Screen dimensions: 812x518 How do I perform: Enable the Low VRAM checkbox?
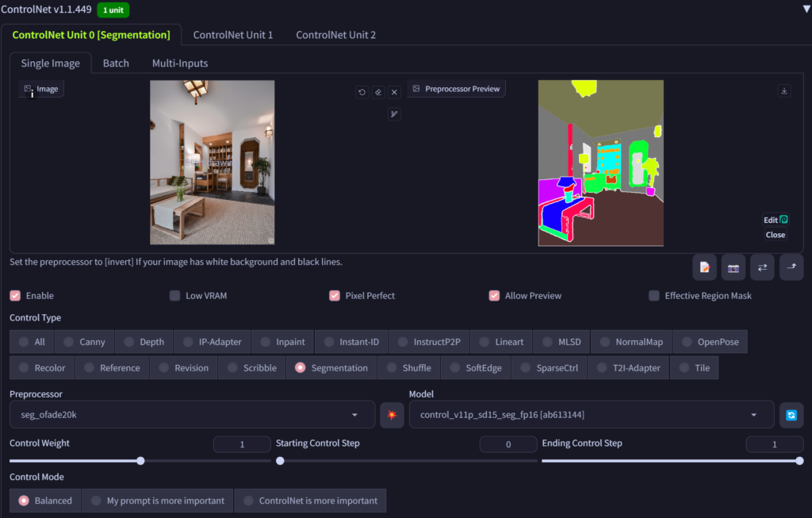(174, 296)
